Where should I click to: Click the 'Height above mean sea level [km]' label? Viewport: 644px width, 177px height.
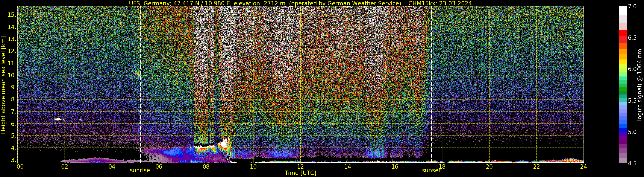(x=3, y=85)
